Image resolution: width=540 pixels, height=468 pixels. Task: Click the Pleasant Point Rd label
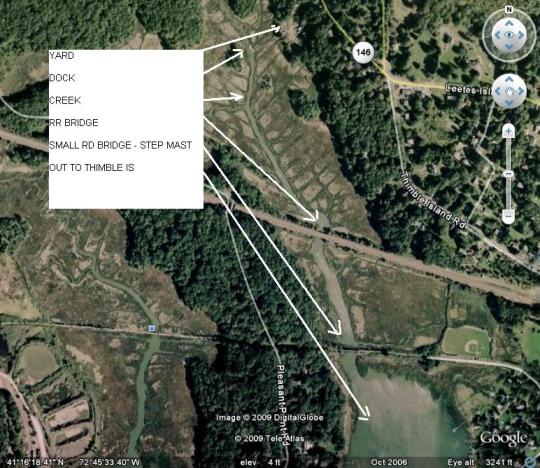(x=282, y=405)
